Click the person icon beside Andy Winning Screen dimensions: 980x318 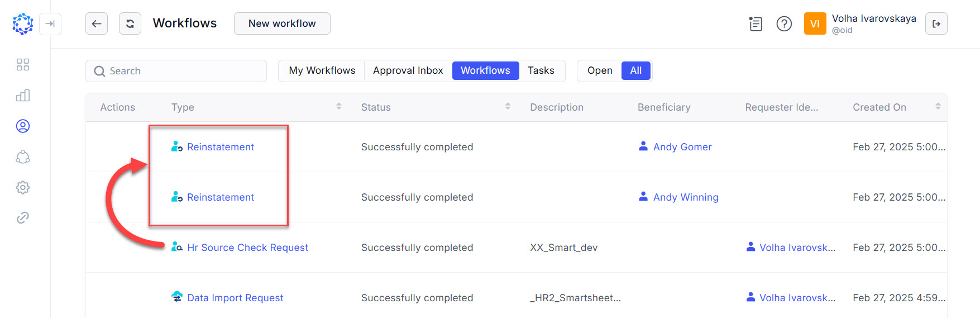coord(643,197)
